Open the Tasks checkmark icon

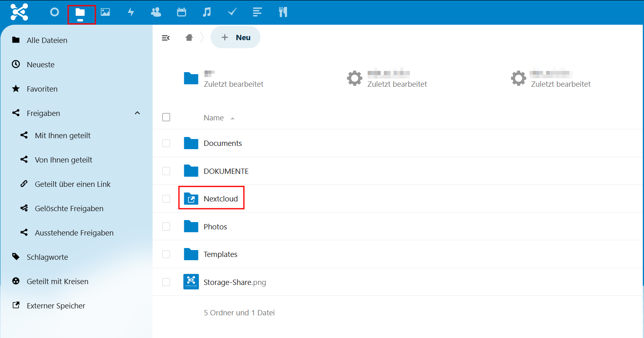pyautogui.click(x=232, y=12)
